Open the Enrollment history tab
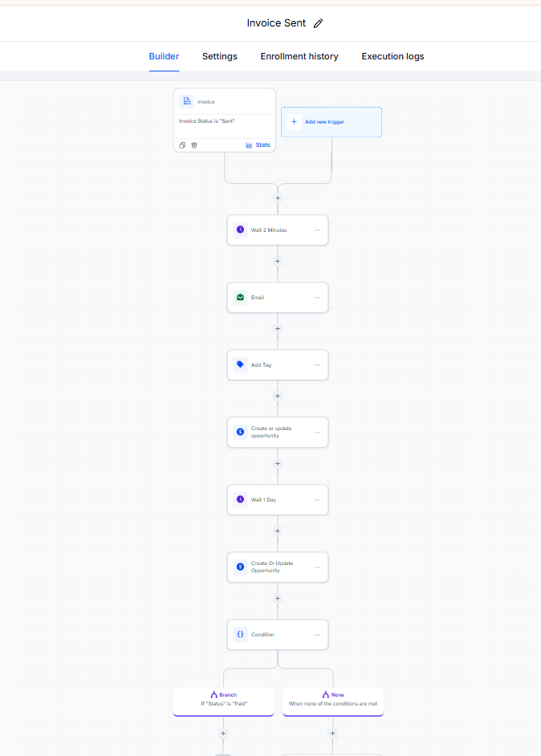The image size is (541, 756). (299, 56)
